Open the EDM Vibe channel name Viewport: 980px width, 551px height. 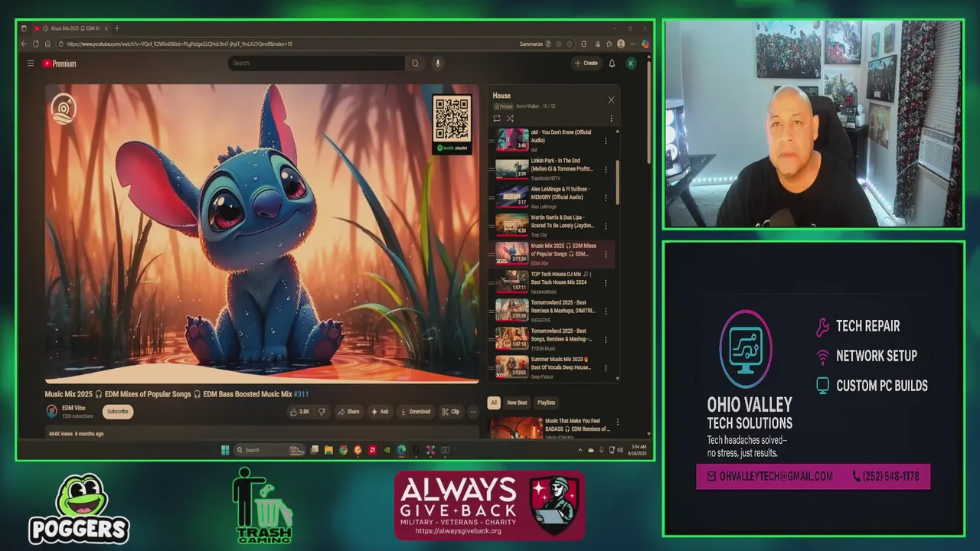pyautogui.click(x=73, y=408)
